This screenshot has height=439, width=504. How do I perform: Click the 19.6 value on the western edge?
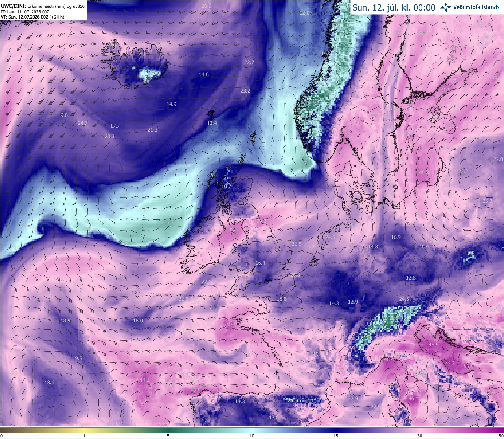tap(63, 115)
